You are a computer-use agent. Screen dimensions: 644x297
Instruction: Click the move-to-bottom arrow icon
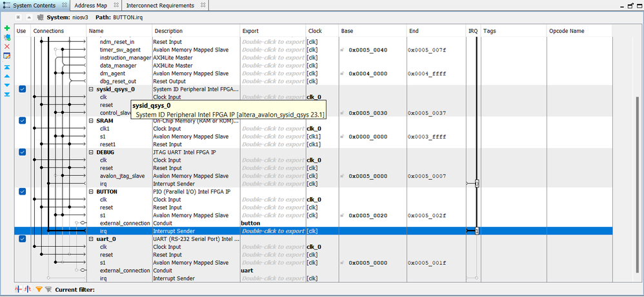(x=6, y=94)
